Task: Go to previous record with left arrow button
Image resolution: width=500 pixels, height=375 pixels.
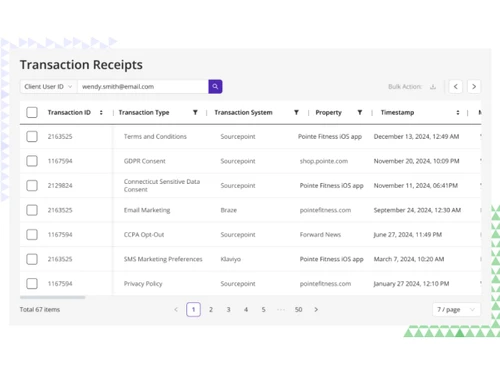Action: pyautogui.click(x=456, y=87)
